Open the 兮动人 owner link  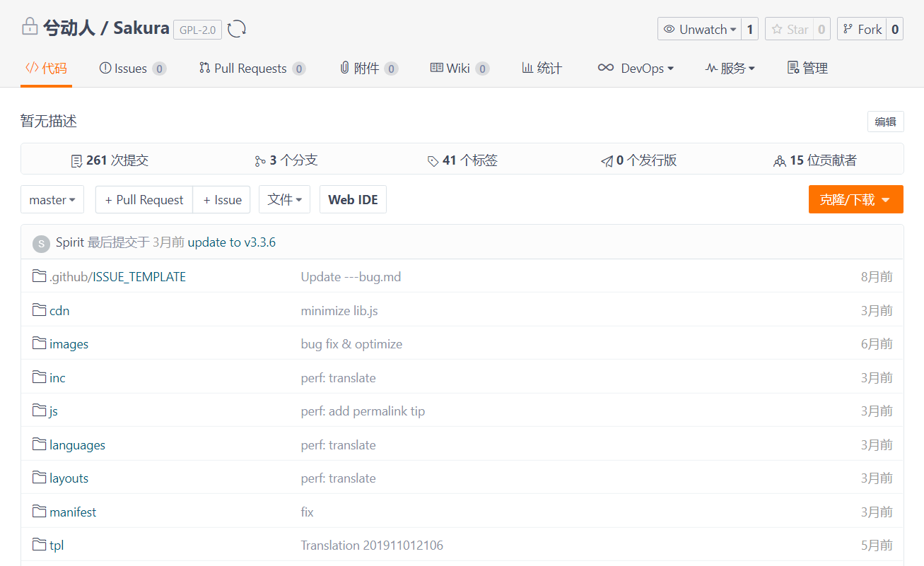[69, 28]
